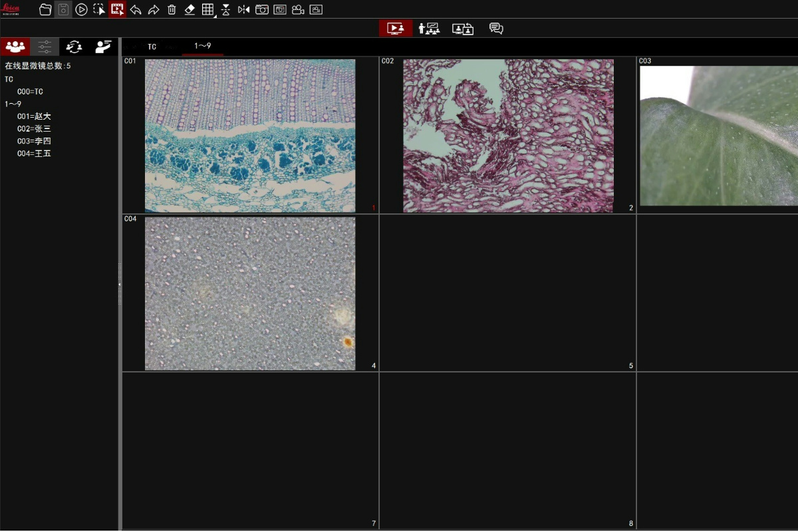Click the trash delete icon
Image resolution: width=798 pixels, height=532 pixels.
[x=172, y=10]
